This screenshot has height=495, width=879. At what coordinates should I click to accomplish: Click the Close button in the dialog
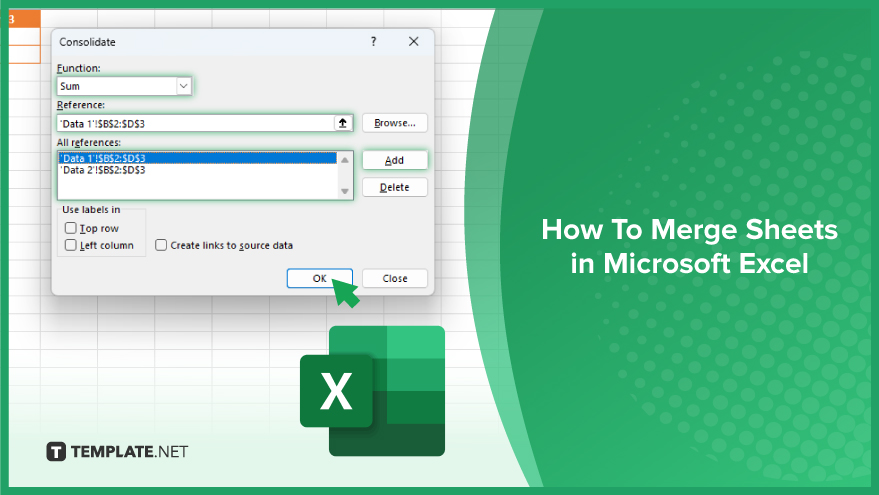click(x=395, y=278)
